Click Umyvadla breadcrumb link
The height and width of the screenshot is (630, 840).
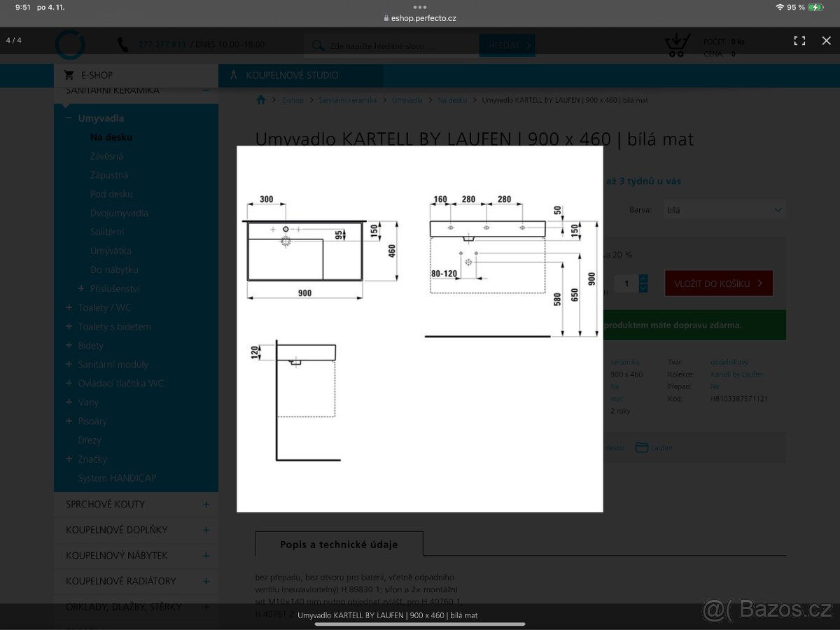click(x=407, y=101)
